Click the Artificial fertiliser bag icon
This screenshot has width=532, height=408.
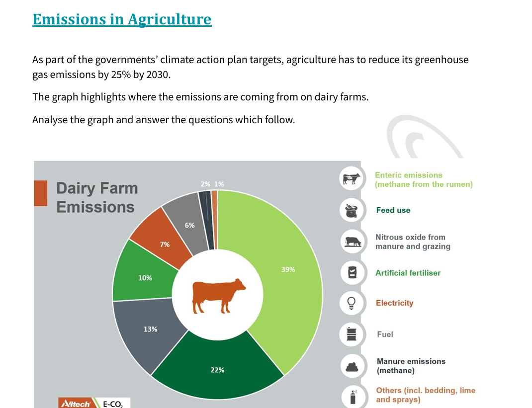(x=353, y=272)
